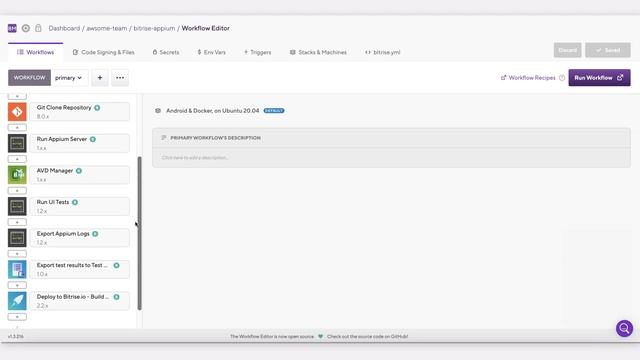Open the bitrise-appium breadcrumb link
640x360 pixels.
[154, 28]
